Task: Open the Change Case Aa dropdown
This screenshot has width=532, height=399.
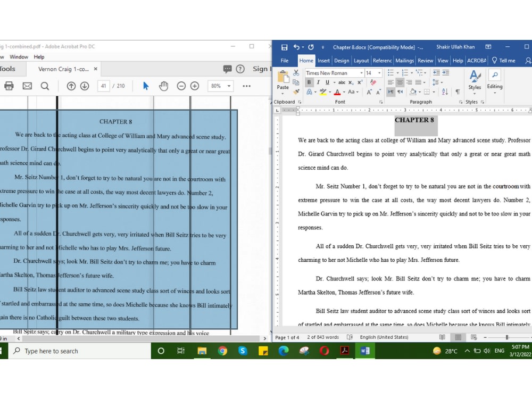Action: pos(353,92)
